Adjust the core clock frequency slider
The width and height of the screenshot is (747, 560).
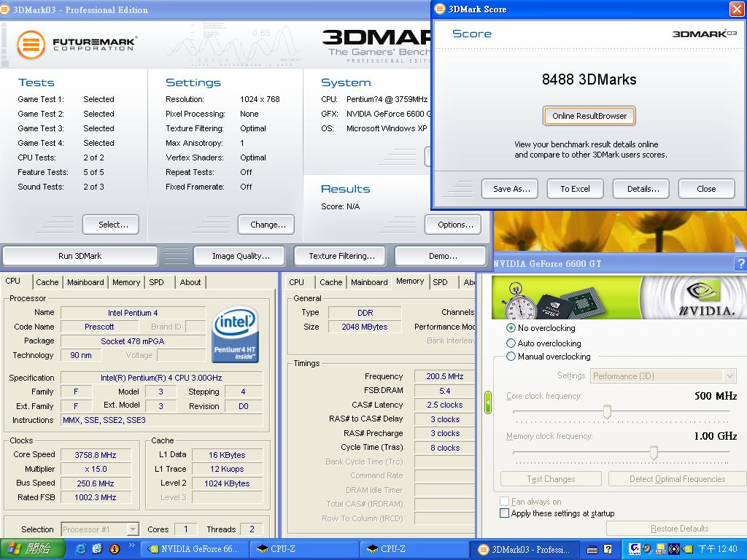point(607,412)
